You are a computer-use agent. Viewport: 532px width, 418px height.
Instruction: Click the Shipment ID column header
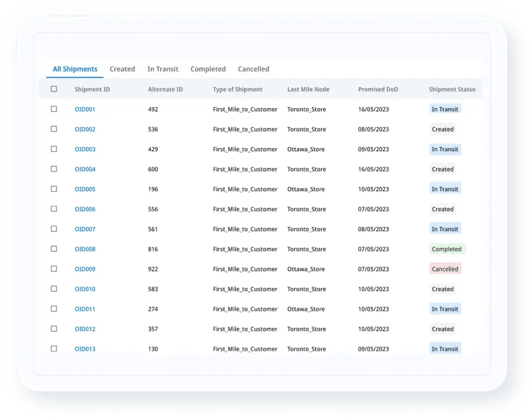coord(92,89)
